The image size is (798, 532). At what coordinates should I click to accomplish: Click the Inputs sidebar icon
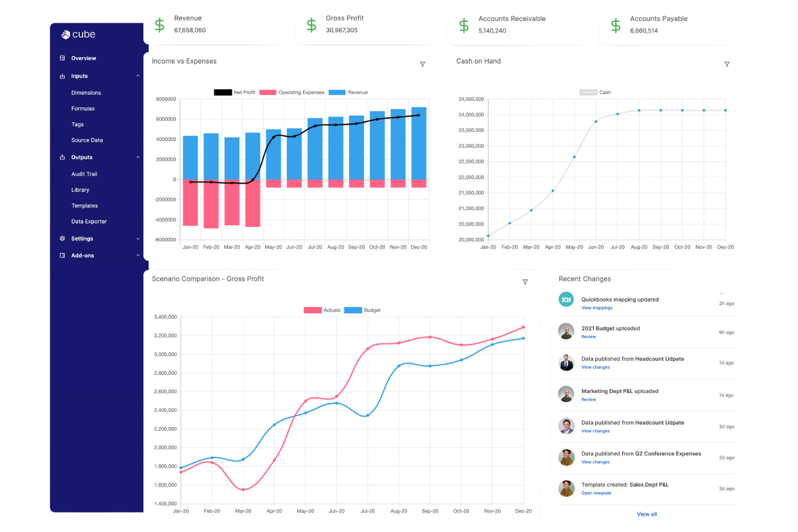point(62,76)
